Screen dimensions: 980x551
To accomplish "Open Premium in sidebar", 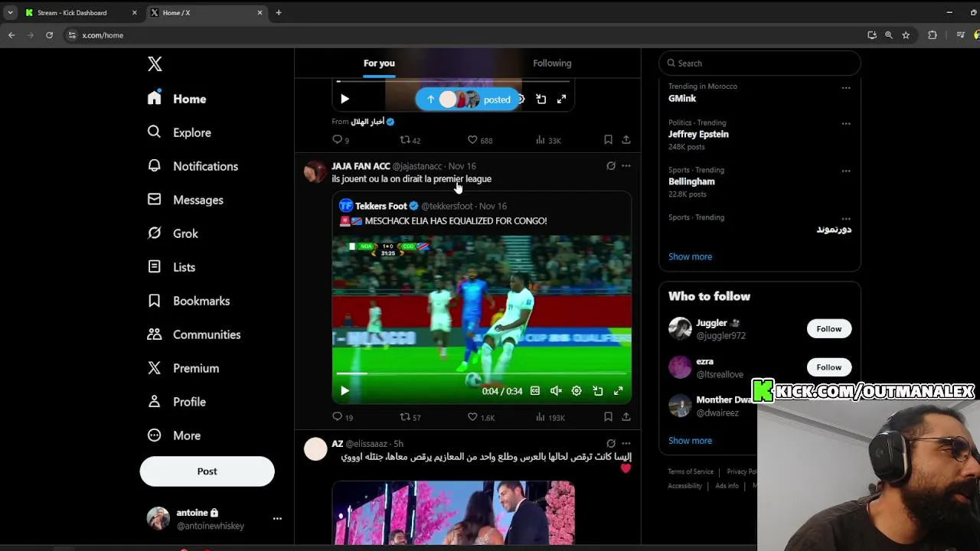I will (183, 368).
